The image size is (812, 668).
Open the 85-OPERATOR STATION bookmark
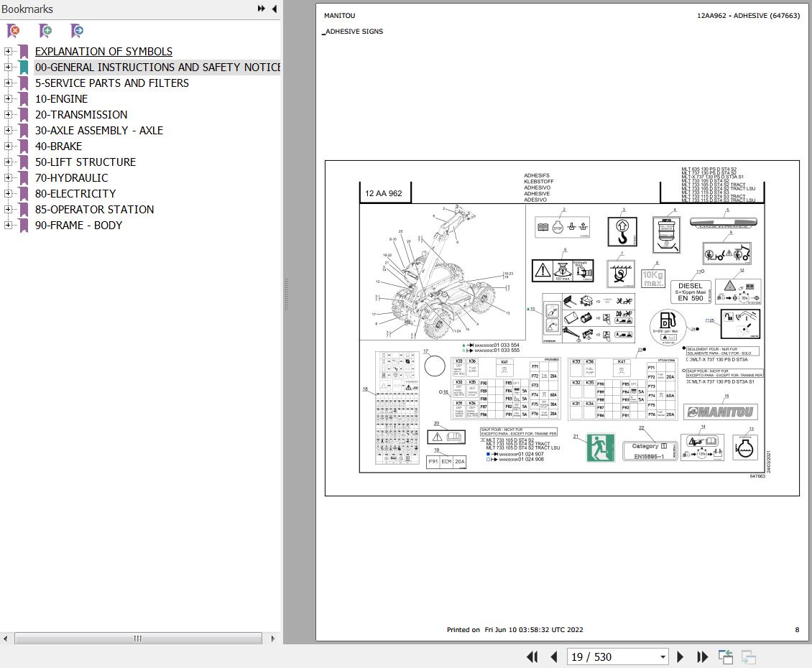[94, 210]
